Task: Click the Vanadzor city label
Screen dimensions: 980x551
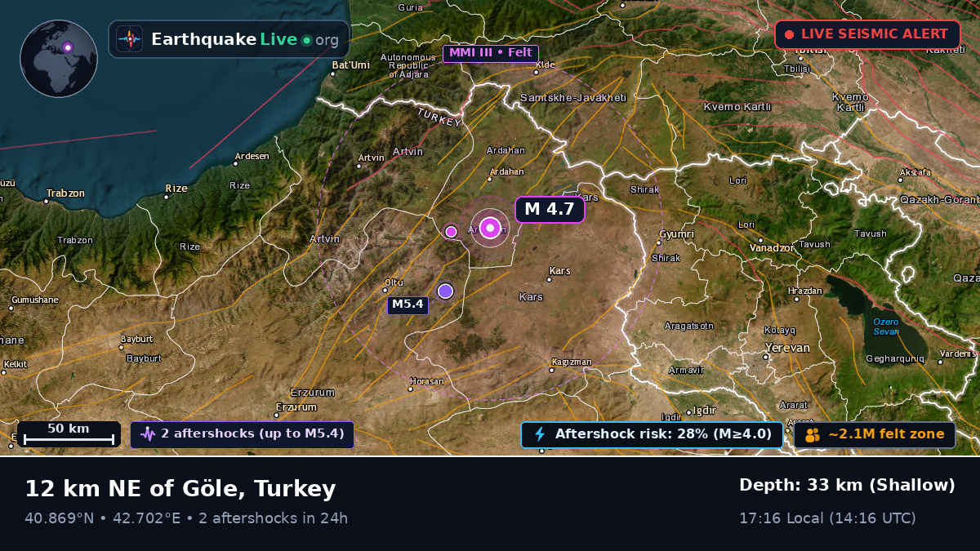Action: [773, 247]
